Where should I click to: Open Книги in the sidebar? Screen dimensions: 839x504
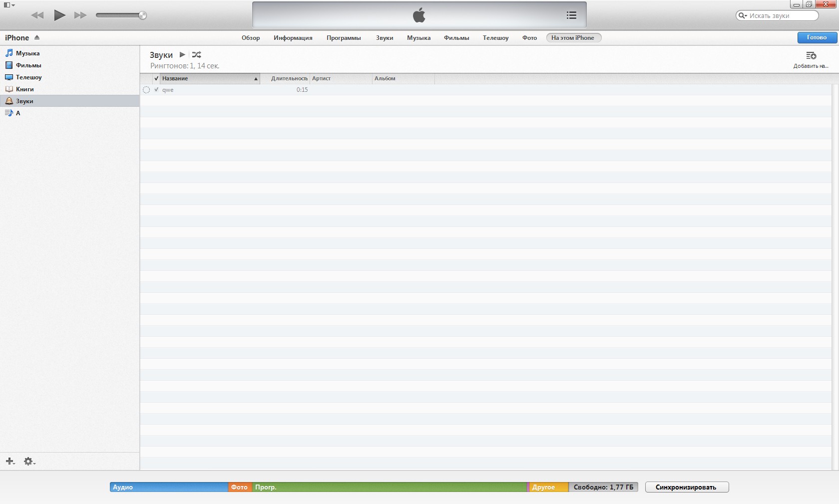tap(70, 89)
